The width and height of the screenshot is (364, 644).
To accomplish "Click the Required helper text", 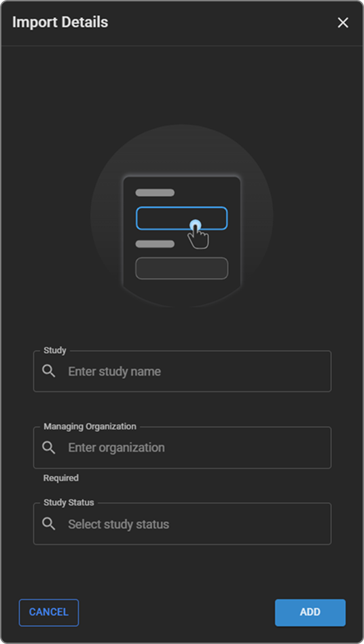I will (61, 478).
